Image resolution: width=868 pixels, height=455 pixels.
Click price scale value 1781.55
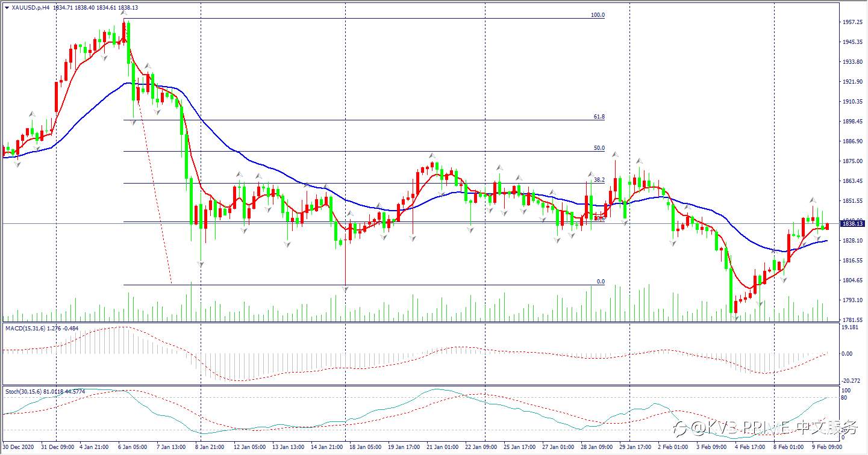click(852, 320)
